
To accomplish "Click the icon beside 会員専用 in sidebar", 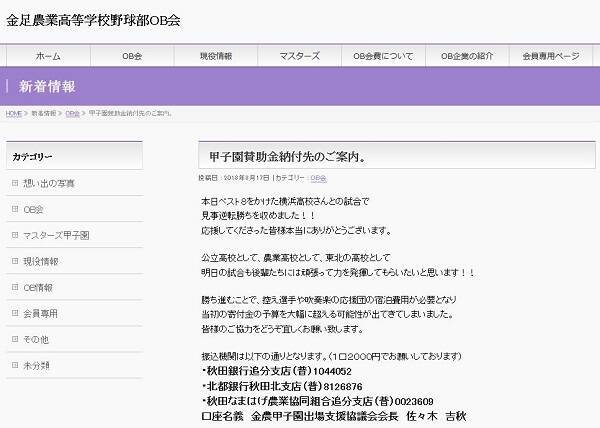I will (13, 314).
